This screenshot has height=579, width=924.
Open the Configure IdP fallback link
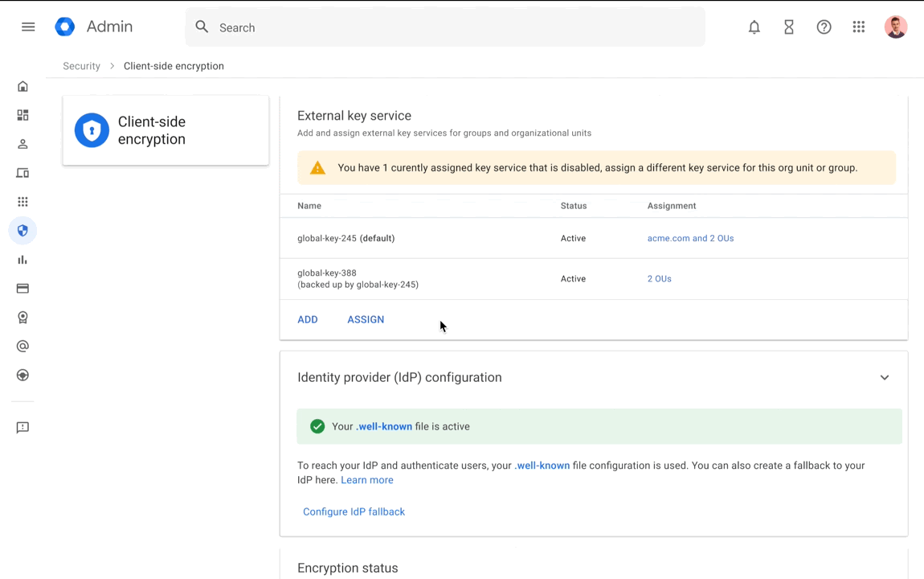pos(354,511)
